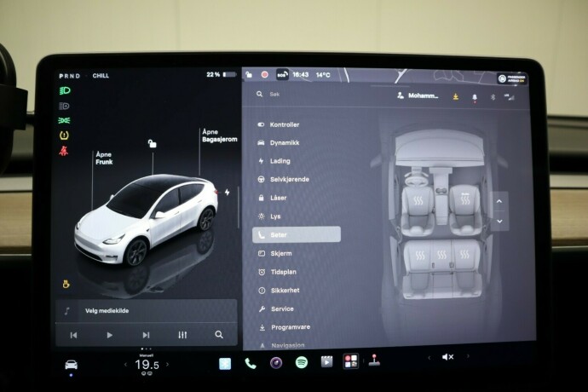Tap the red dashcam recording icon
This screenshot has height=392, width=588.
tap(265, 74)
